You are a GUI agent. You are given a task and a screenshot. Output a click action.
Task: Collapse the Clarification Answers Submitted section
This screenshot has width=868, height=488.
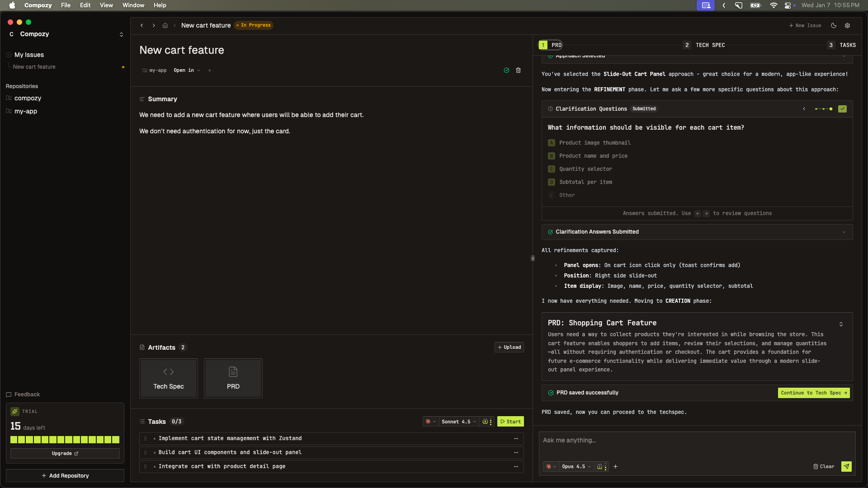coord(844,232)
